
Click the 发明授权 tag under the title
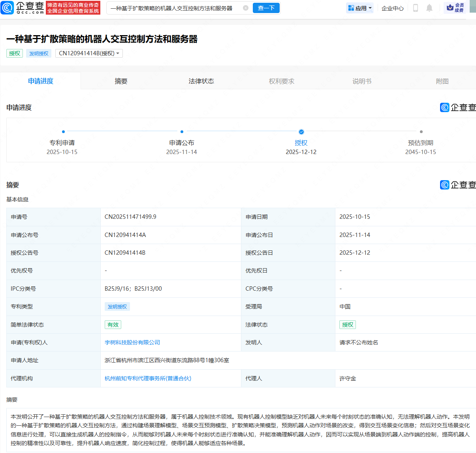point(39,53)
